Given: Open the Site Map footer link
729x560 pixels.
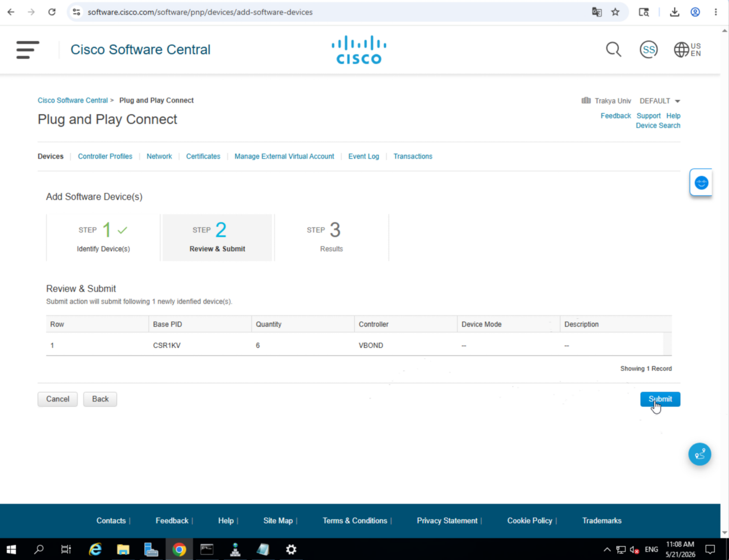Looking at the screenshot, I should pyautogui.click(x=278, y=521).
